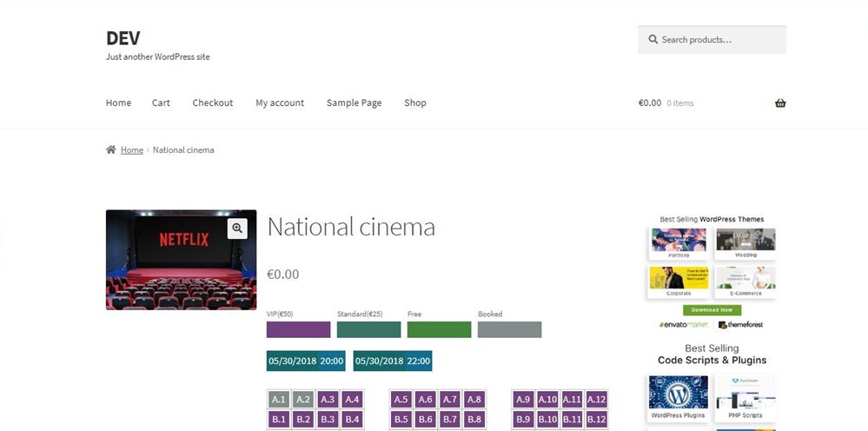Select seat A.3

pyautogui.click(x=328, y=400)
